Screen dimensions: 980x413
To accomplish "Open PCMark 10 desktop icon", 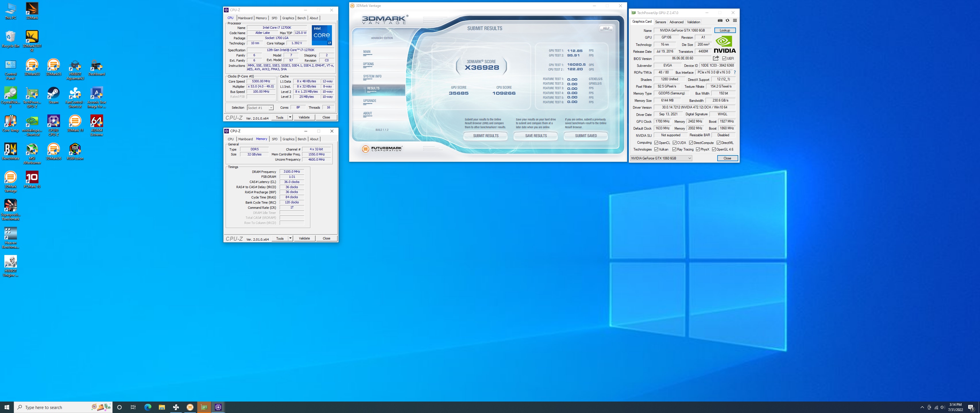I will click(32, 180).
